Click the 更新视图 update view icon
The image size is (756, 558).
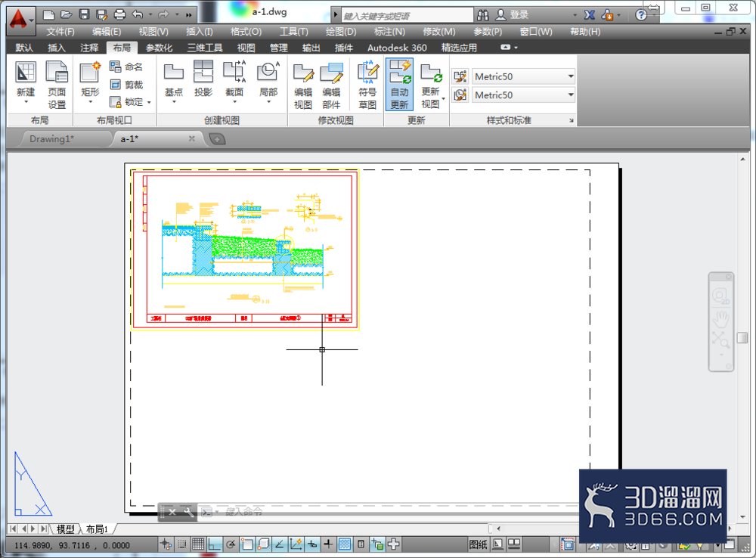431,85
